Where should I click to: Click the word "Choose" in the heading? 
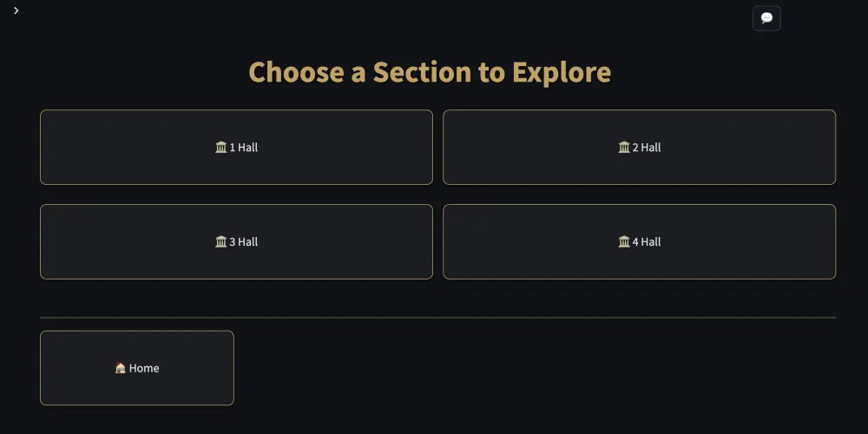coord(296,72)
